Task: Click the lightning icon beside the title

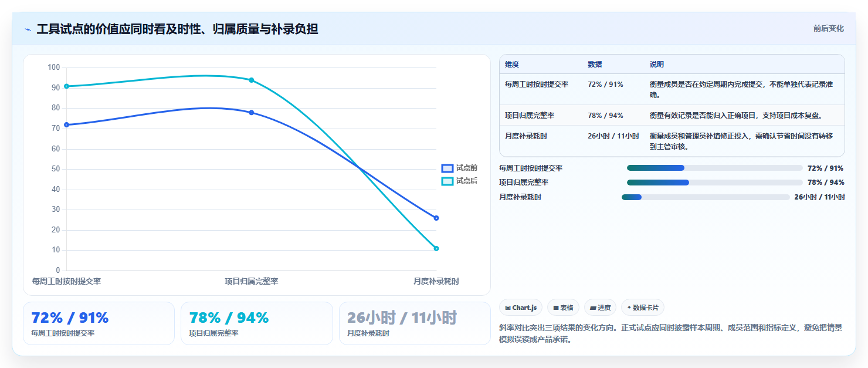Action: point(28,29)
